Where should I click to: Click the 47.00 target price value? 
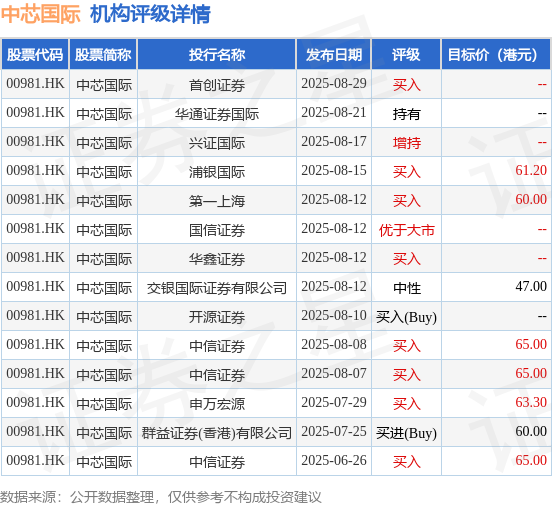[x=531, y=286]
